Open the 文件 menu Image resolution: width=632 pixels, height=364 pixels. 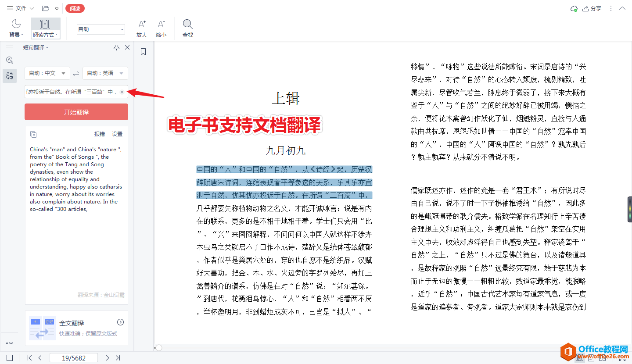20,8
